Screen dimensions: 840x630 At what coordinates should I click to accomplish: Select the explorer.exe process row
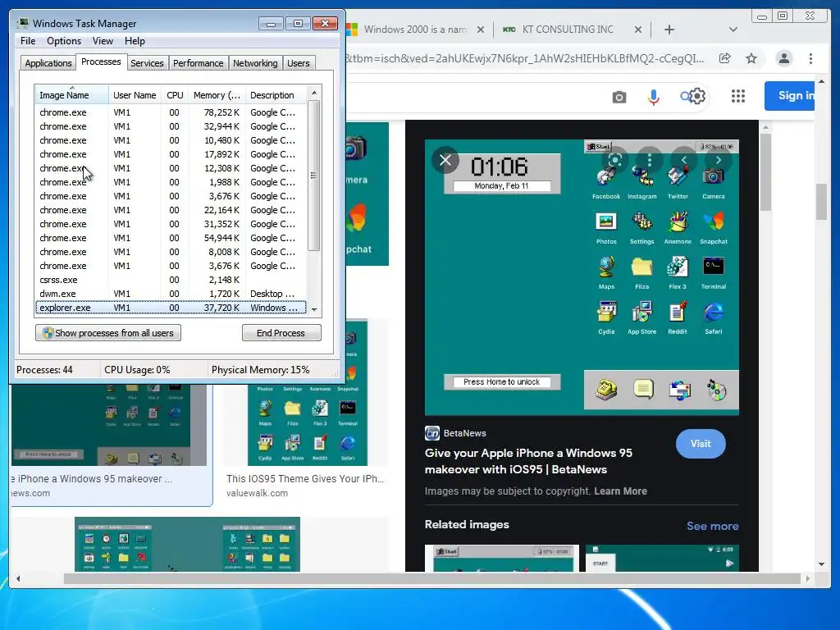pyautogui.click(x=171, y=308)
